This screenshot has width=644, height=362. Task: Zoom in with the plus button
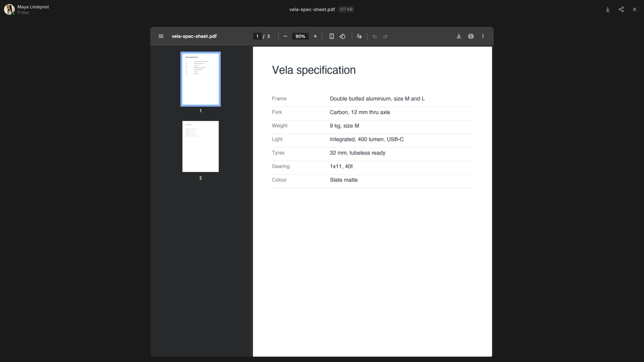click(315, 36)
